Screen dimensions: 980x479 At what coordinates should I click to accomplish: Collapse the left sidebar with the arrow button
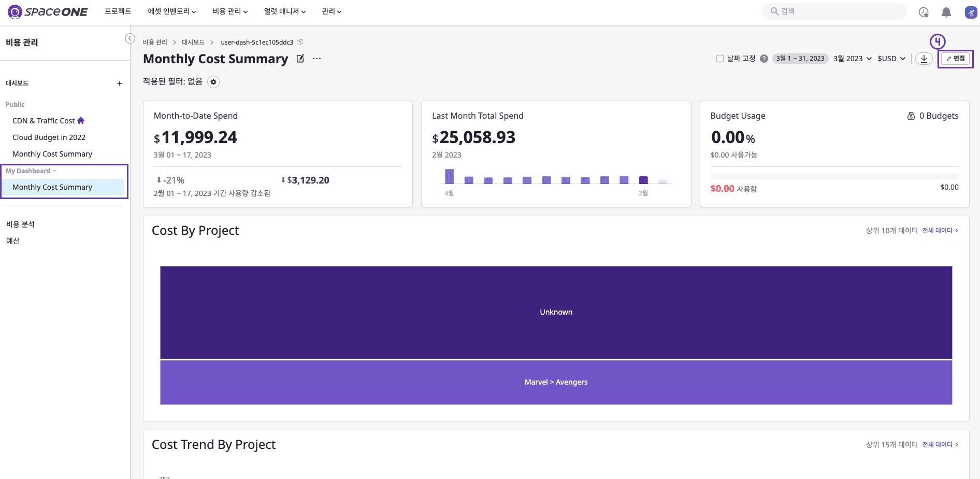[x=130, y=38]
